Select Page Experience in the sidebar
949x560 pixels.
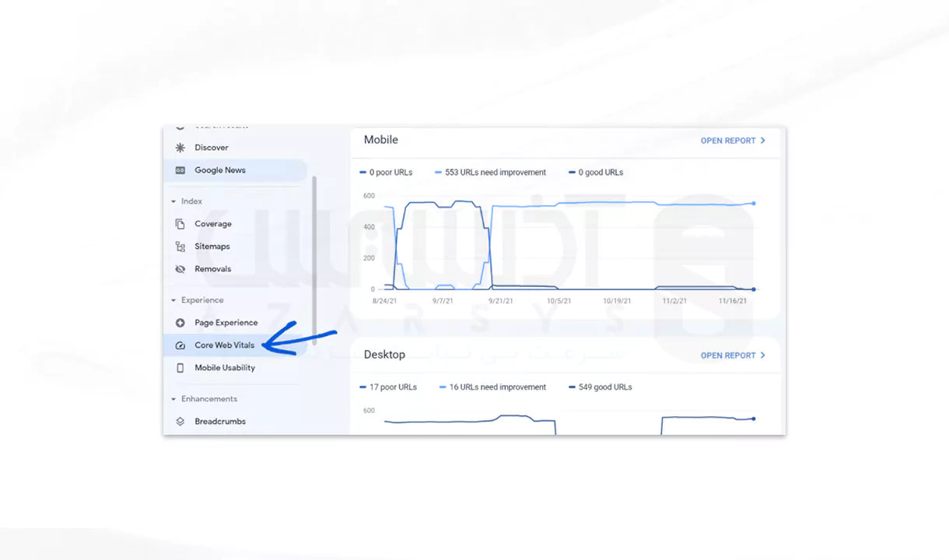226,323
